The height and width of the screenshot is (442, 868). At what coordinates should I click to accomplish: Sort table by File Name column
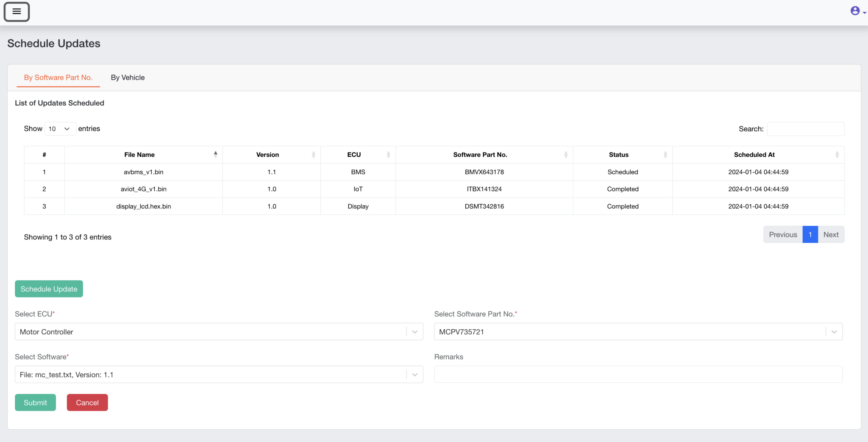[x=139, y=155]
